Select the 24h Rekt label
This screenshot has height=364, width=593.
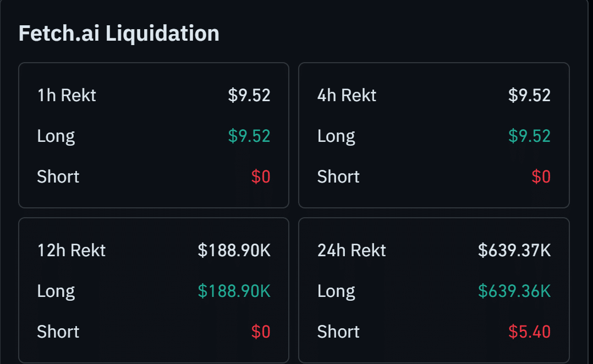point(352,251)
